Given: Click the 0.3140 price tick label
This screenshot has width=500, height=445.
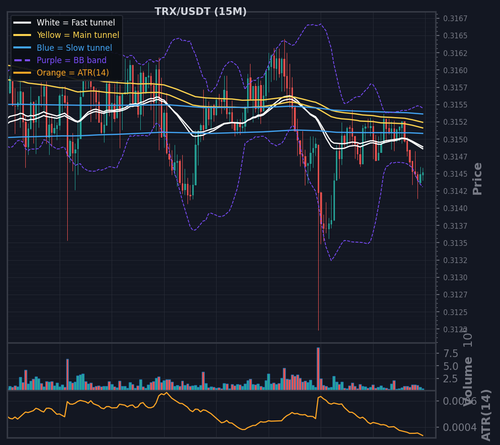Looking at the screenshot, I should [x=455, y=208].
